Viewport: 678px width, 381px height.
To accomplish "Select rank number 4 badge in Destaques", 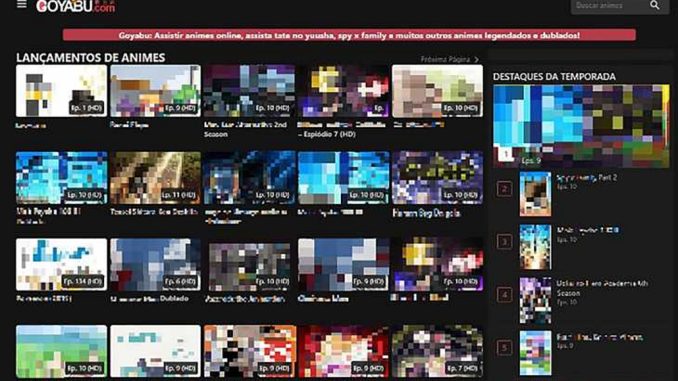I will pos(504,295).
